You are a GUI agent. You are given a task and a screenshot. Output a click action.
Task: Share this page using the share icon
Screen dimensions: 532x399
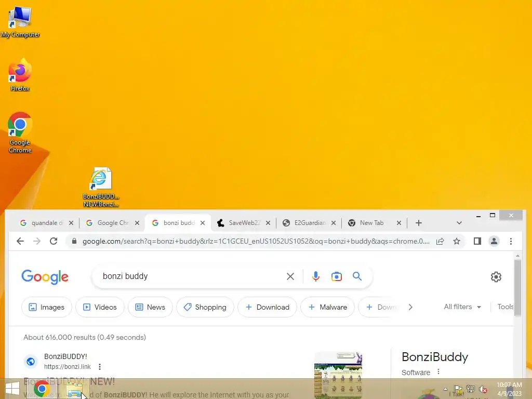(440, 241)
